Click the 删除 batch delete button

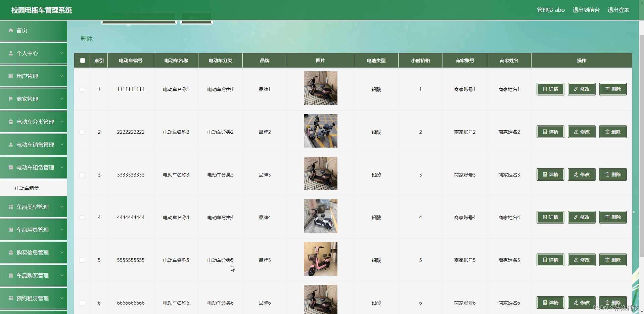click(86, 39)
